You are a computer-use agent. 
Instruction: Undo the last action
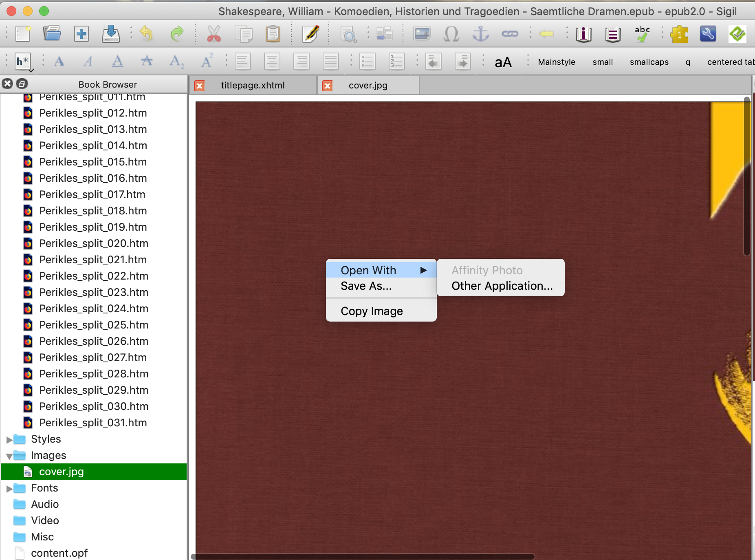(x=146, y=34)
